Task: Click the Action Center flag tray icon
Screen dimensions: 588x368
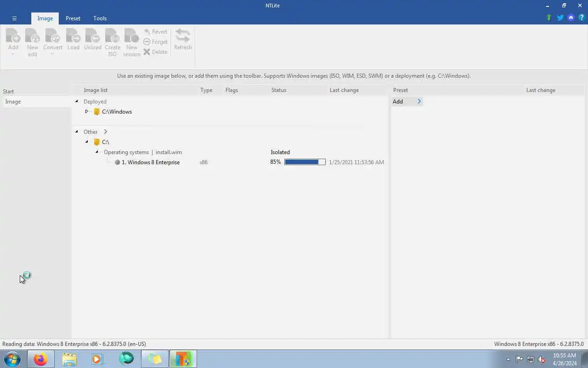Action: coord(519,359)
